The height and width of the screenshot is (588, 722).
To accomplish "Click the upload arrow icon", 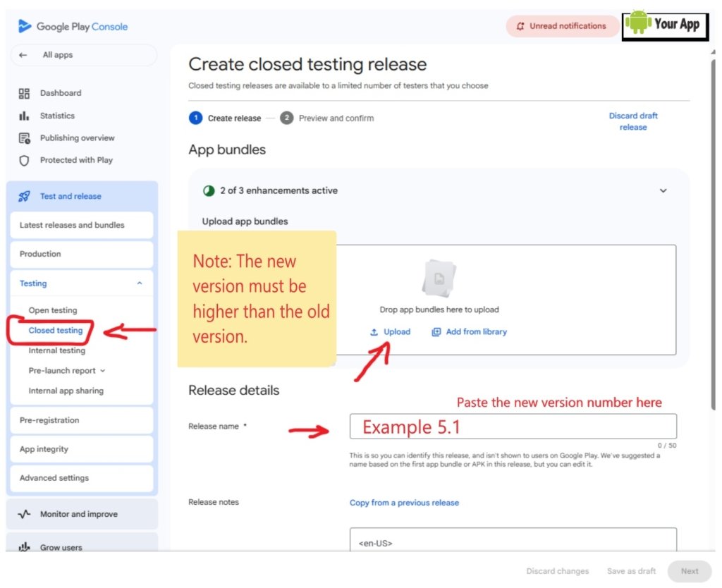I will coord(374,332).
